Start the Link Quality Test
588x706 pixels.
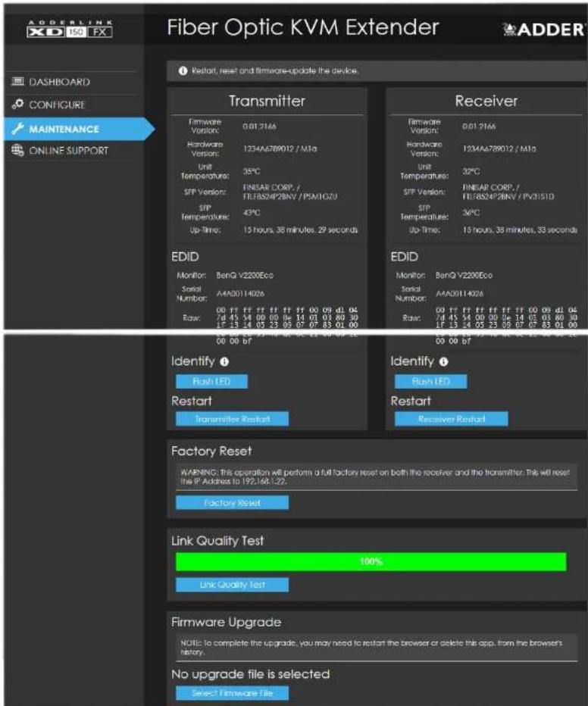click(232, 585)
